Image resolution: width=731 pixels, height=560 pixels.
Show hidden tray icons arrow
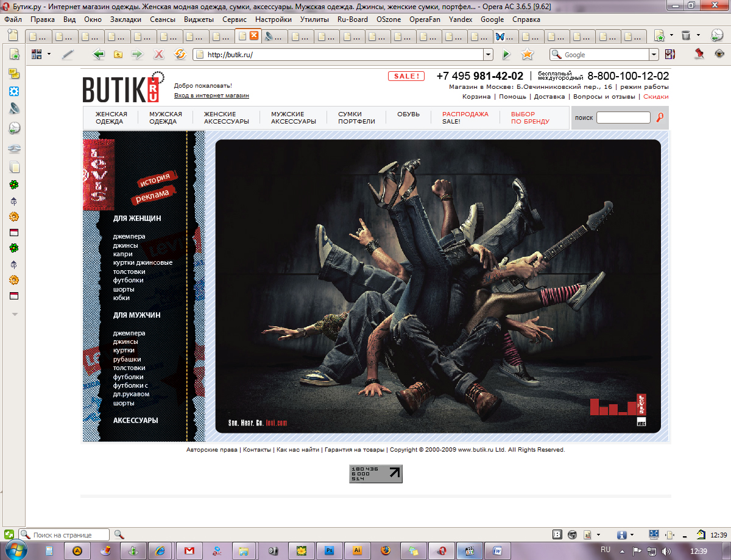[x=623, y=550]
